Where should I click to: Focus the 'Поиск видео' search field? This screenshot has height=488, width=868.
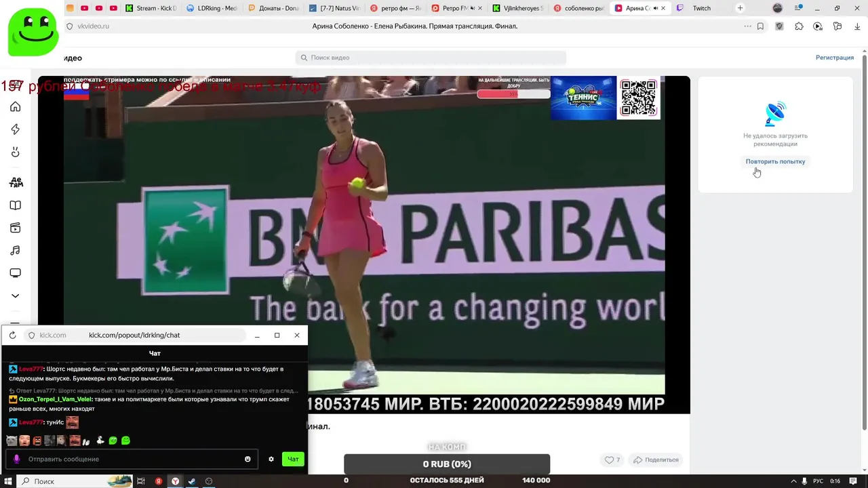[431, 58]
